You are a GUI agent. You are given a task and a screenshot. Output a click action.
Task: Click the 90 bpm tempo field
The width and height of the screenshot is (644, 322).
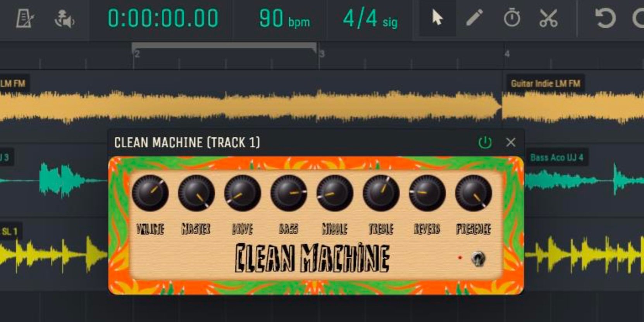(284, 19)
